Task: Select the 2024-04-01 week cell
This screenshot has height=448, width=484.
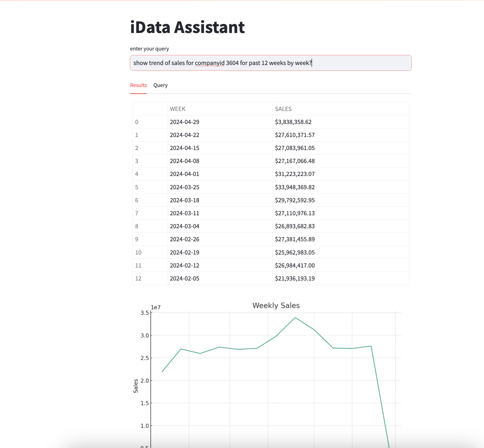Action: (x=184, y=174)
